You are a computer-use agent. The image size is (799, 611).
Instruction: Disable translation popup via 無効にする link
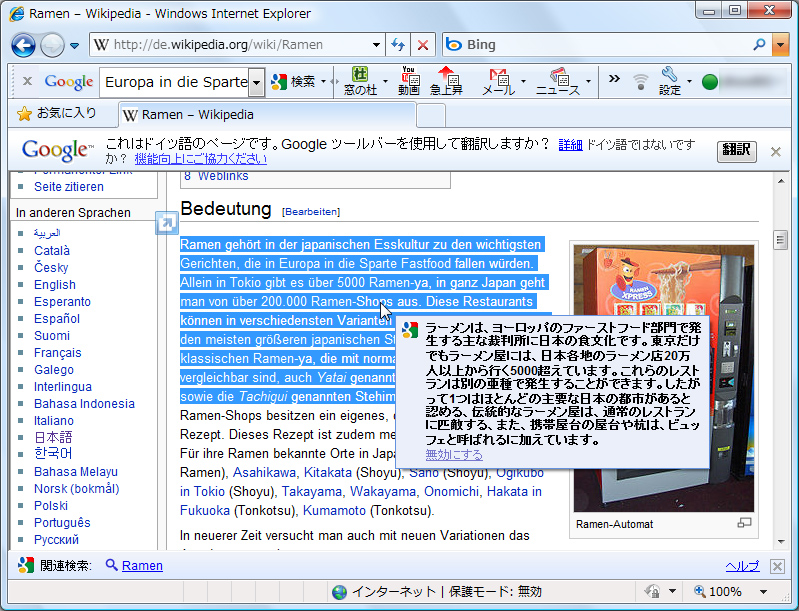point(454,454)
